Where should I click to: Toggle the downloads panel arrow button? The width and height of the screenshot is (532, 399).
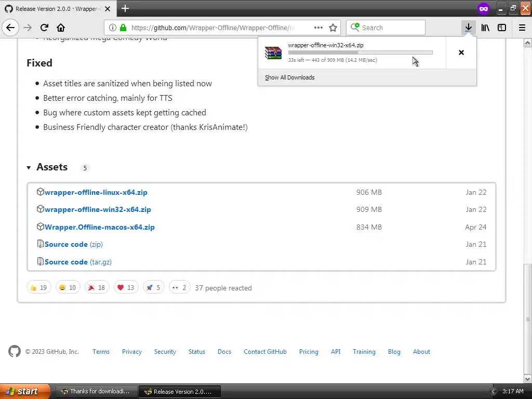468,28
